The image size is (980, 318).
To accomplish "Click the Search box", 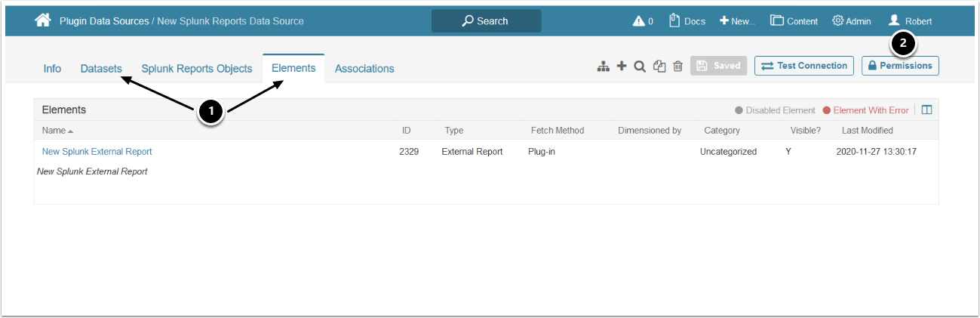I will (486, 21).
